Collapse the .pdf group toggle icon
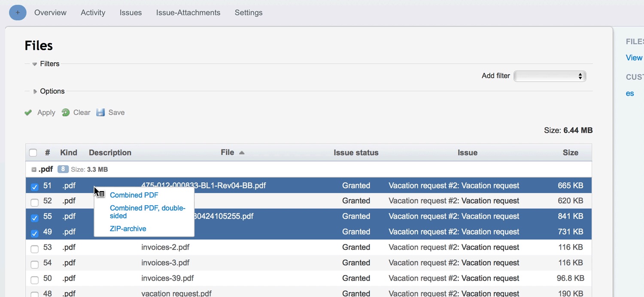Image resolution: width=644 pixels, height=297 pixels. [x=34, y=170]
